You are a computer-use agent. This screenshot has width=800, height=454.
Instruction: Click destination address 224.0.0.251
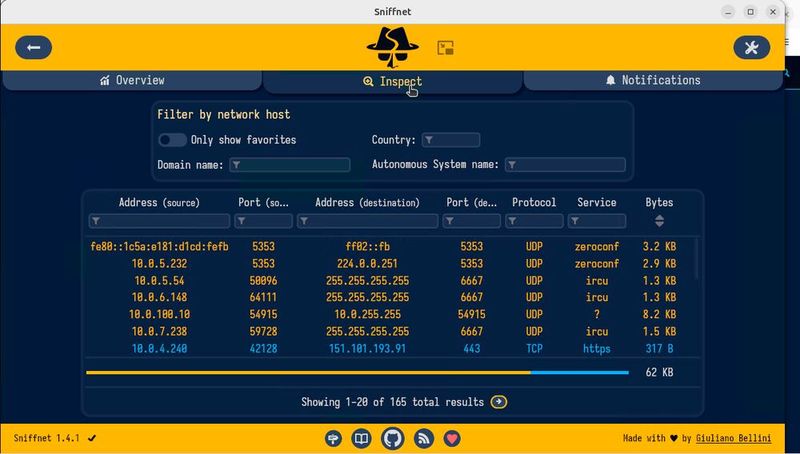pos(367,264)
